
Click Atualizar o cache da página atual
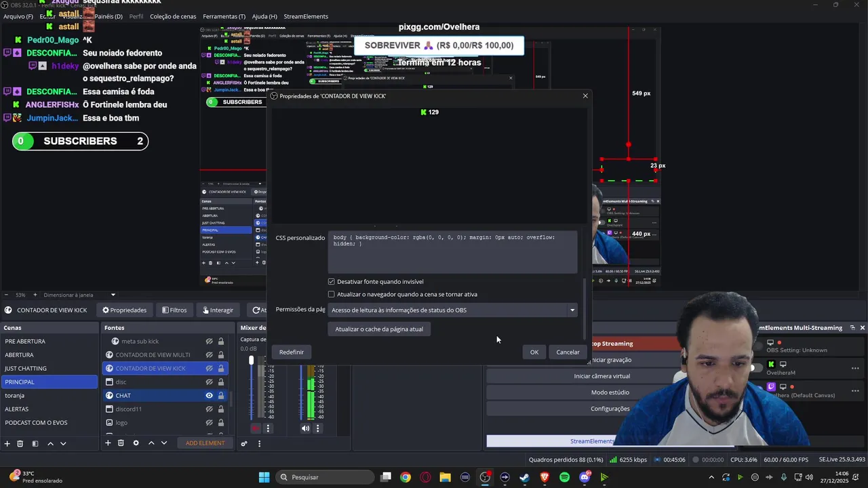coord(379,329)
